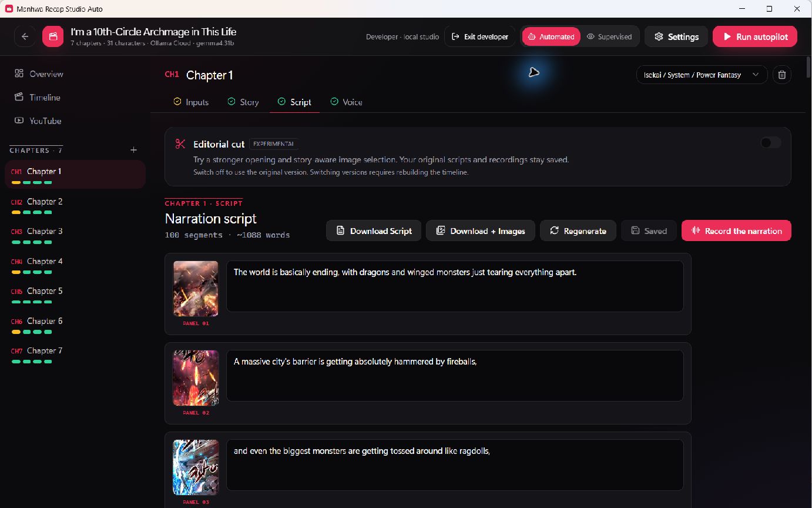The image size is (812, 508).
Task: Open the Panel 03 thumbnail
Action: pos(196,467)
